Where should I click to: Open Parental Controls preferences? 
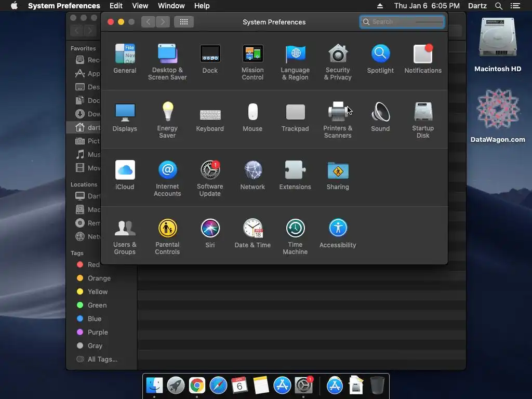pyautogui.click(x=167, y=237)
